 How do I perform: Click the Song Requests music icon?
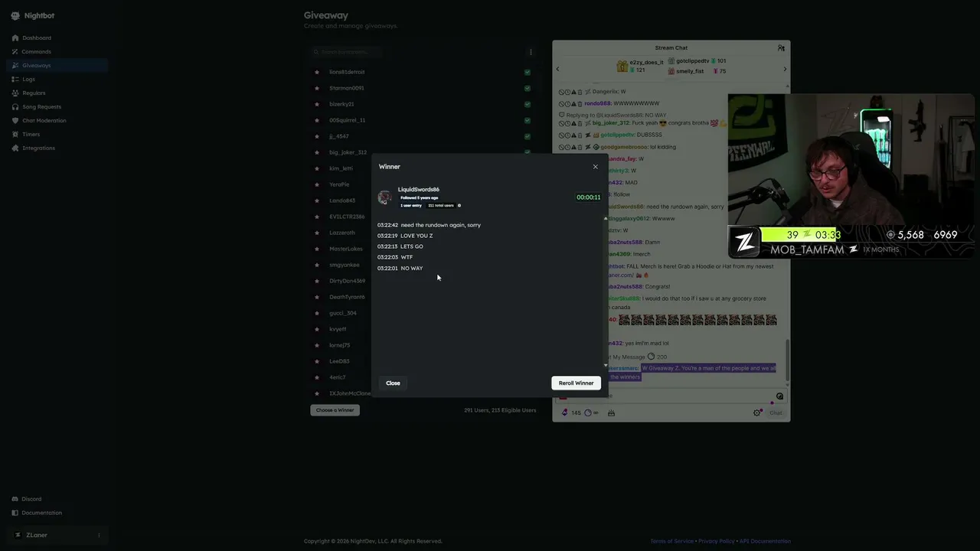pyautogui.click(x=15, y=106)
